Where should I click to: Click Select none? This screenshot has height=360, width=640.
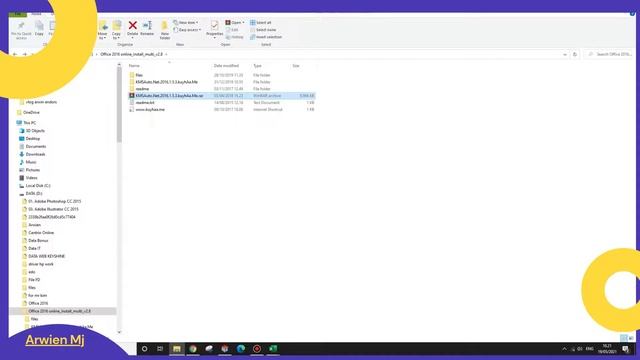pos(263,30)
